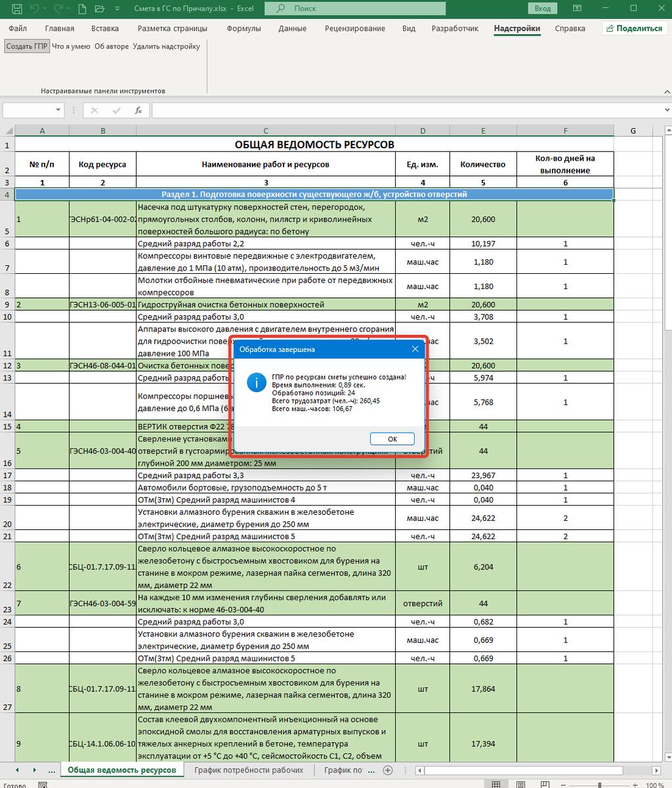Image resolution: width=672 pixels, height=788 pixels.
Task: Switch to Normal view icon in the status bar
Action: point(497,785)
